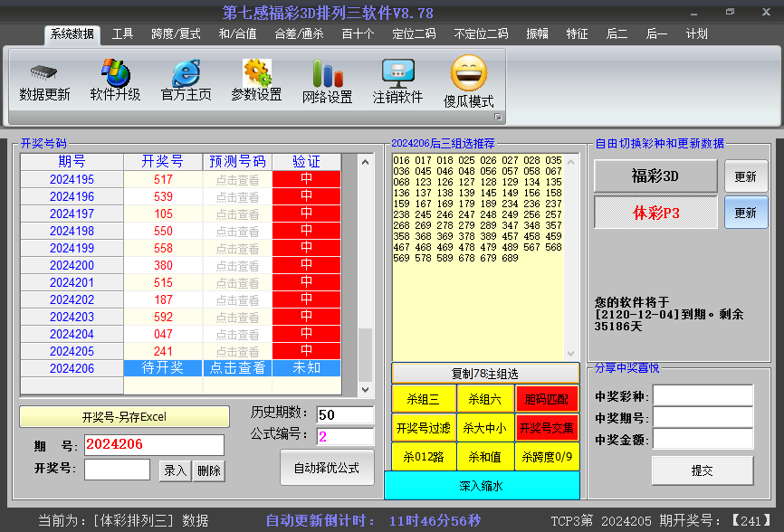784x532 pixels.
Task: Click recommendation list scroll up arrow
Action: click(571, 162)
